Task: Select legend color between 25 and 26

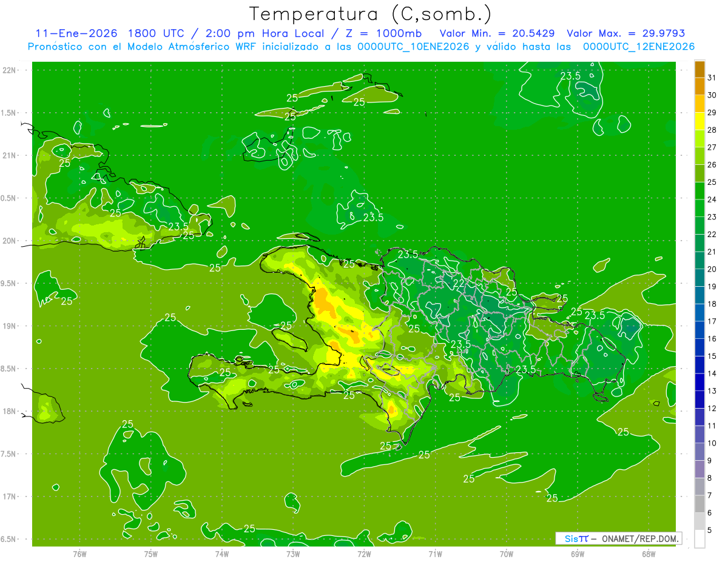Action: tap(699, 173)
